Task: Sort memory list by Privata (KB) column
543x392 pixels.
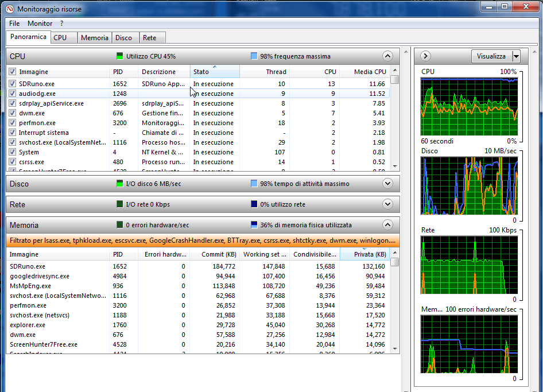Action: (x=364, y=254)
